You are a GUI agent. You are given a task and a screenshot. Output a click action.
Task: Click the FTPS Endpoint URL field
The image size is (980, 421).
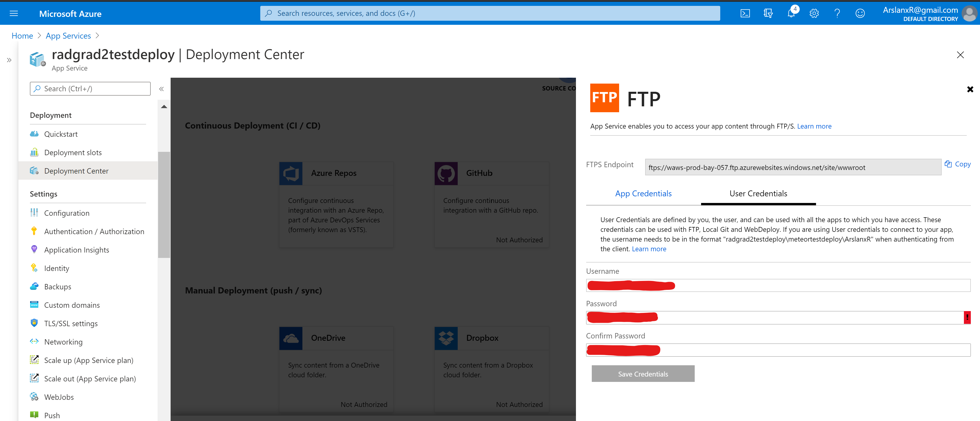pyautogui.click(x=793, y=167)
